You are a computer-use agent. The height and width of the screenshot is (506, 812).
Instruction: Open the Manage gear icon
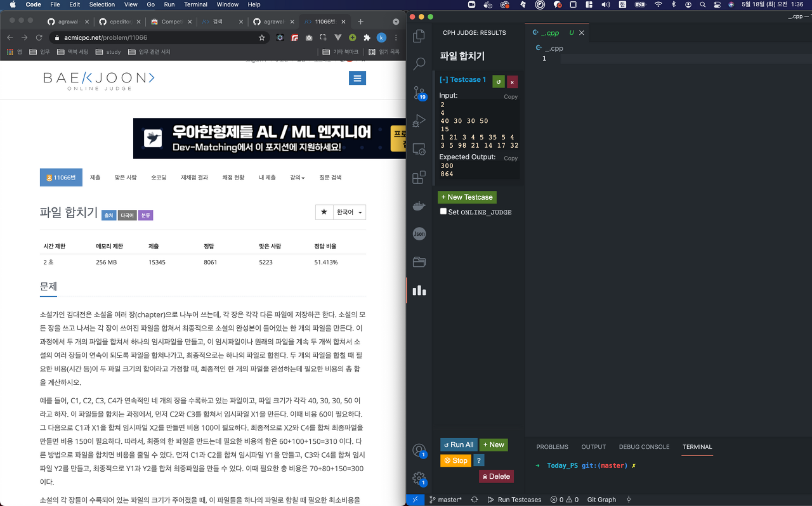pos(419,479)
